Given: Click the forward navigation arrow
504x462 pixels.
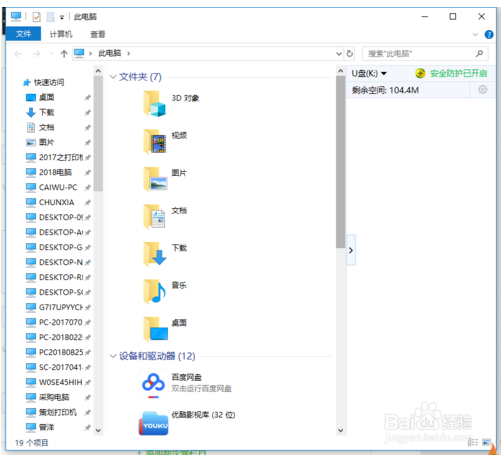Looking at the screenshot, I should point(36,53).
